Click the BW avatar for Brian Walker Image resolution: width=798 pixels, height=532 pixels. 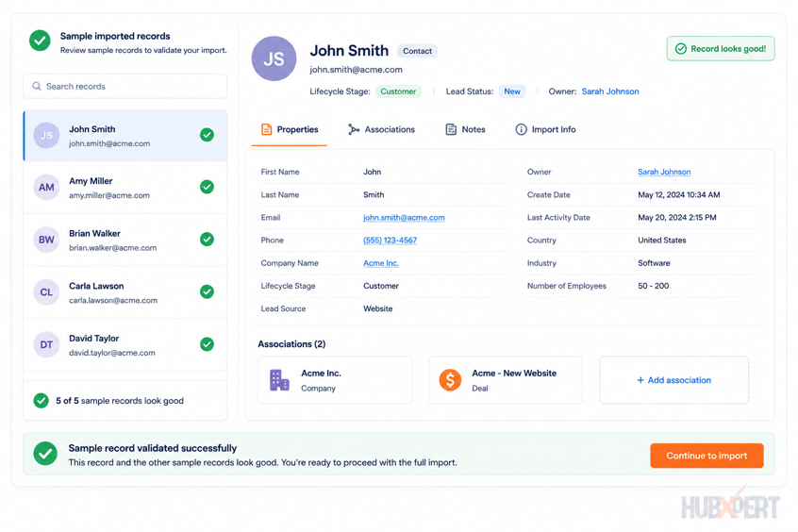tap(46, 240)
